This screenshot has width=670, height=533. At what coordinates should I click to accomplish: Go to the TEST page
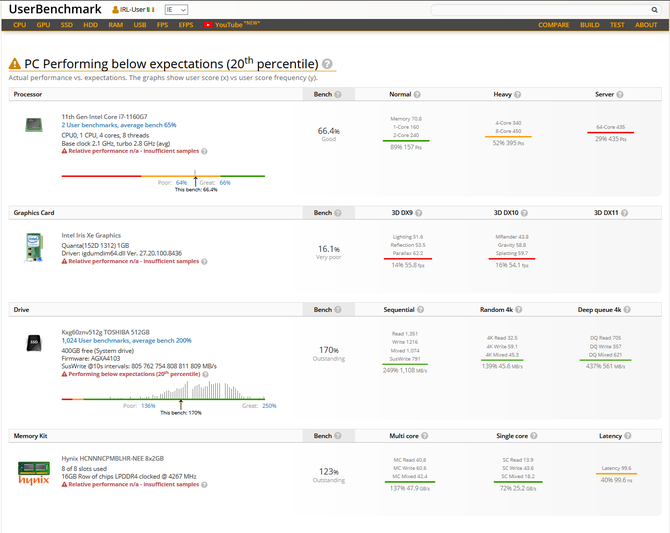coord(617,25)
